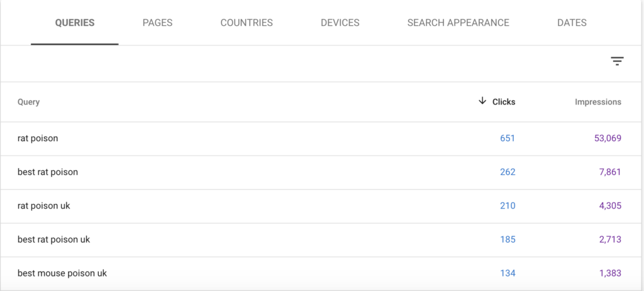Select the Devices tab
This screenshot has height=291, width=644.
tap(340, 23)
